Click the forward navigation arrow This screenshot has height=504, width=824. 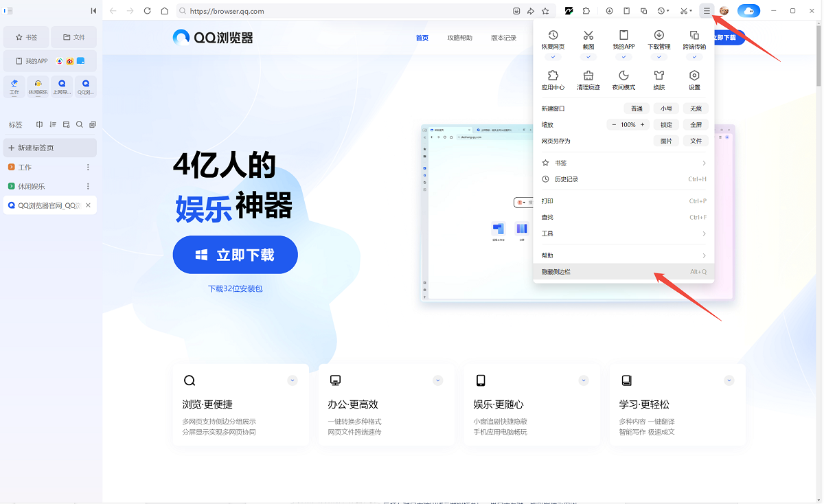coord(130,11)
